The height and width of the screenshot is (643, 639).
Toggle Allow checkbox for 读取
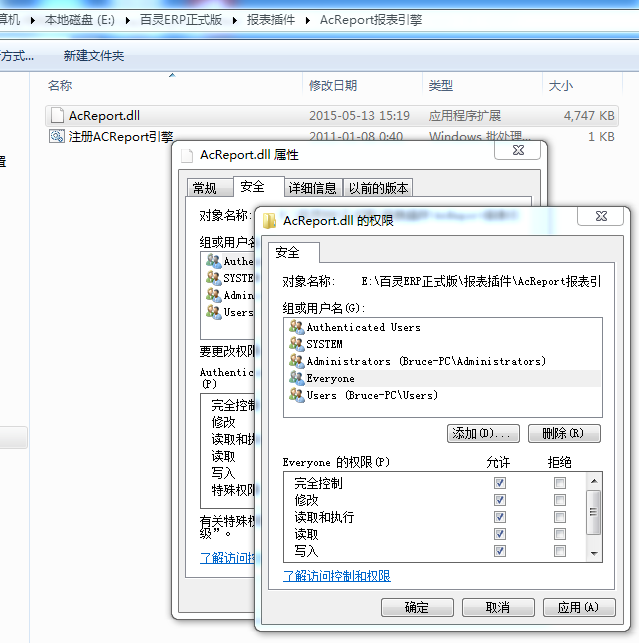(x=500, y=534)
